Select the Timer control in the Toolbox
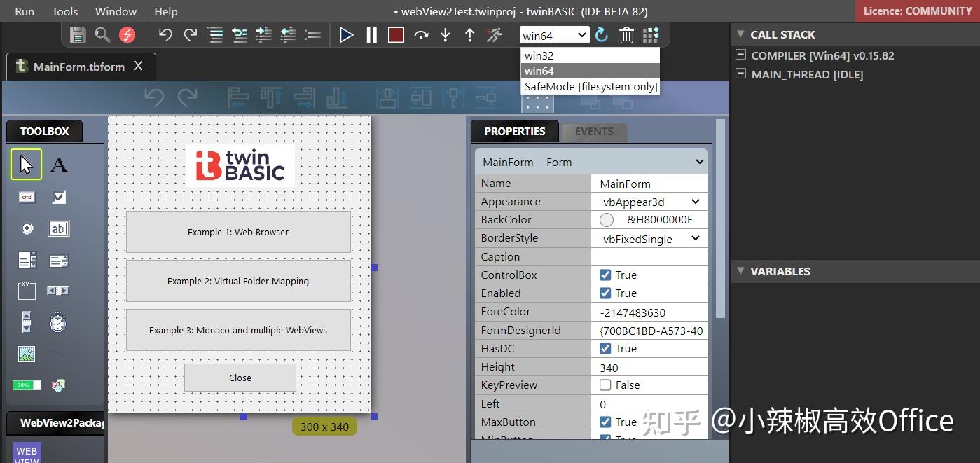Viewport: 980px width, 463px height. [x=59, y=322]
